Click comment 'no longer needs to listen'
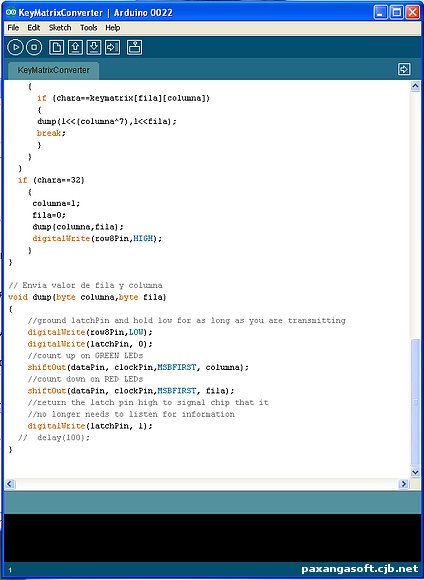Image resolution: width=424 pixels, height=580 pixels. tap(131, 414)
